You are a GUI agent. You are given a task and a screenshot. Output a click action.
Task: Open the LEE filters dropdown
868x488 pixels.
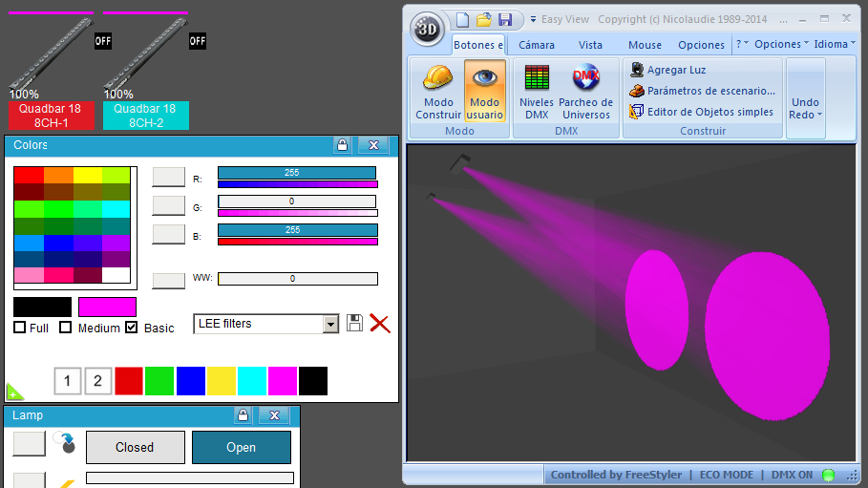pyautogui.click(x=330, y=324)
